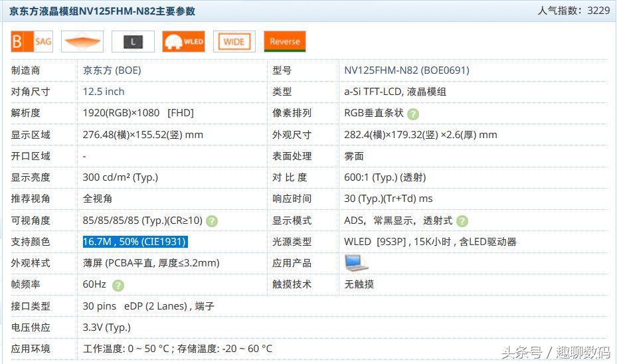This screenshot has width=619, height=364.
Task: Click the 像素排列 row label
Action: (x=292, y=113)
